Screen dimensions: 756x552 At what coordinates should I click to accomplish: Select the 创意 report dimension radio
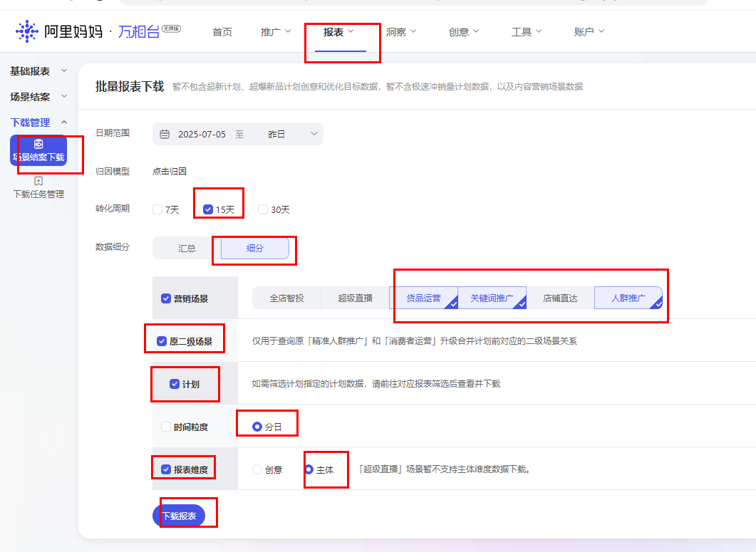coord(257,469)
